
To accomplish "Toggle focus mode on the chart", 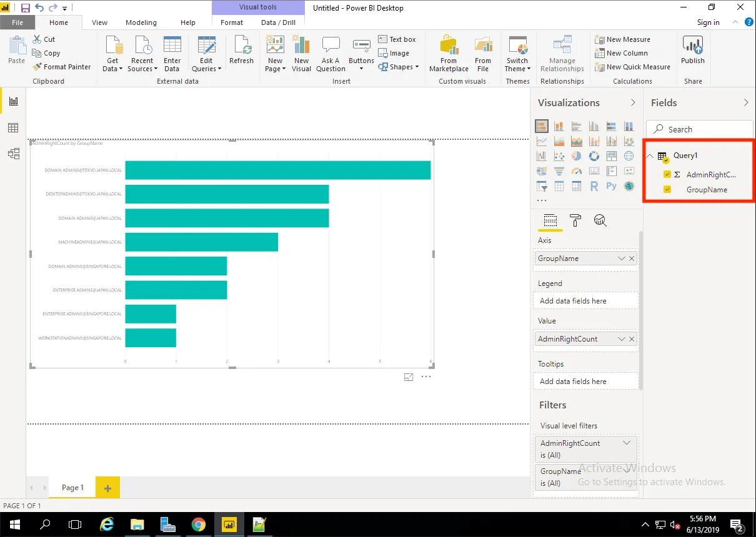I will click(409, 377).
